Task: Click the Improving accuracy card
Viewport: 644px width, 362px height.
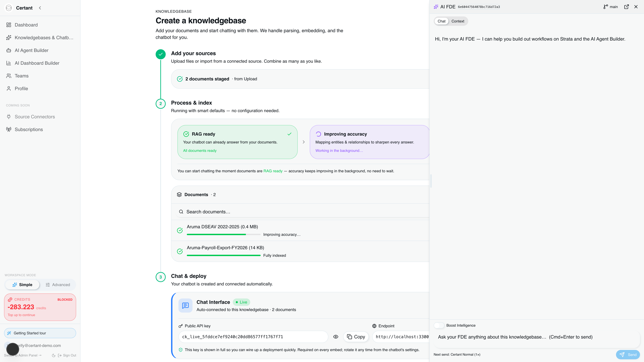Action: tap(369, 142)
